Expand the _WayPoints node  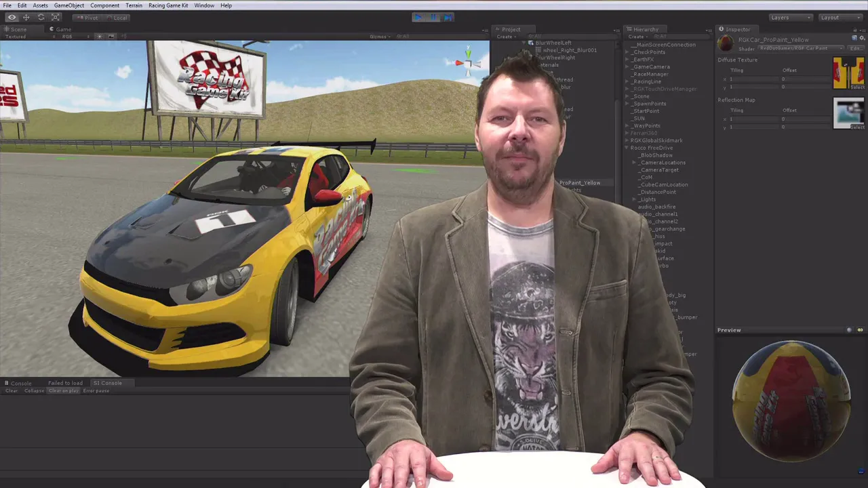click(x=627, y=125)
